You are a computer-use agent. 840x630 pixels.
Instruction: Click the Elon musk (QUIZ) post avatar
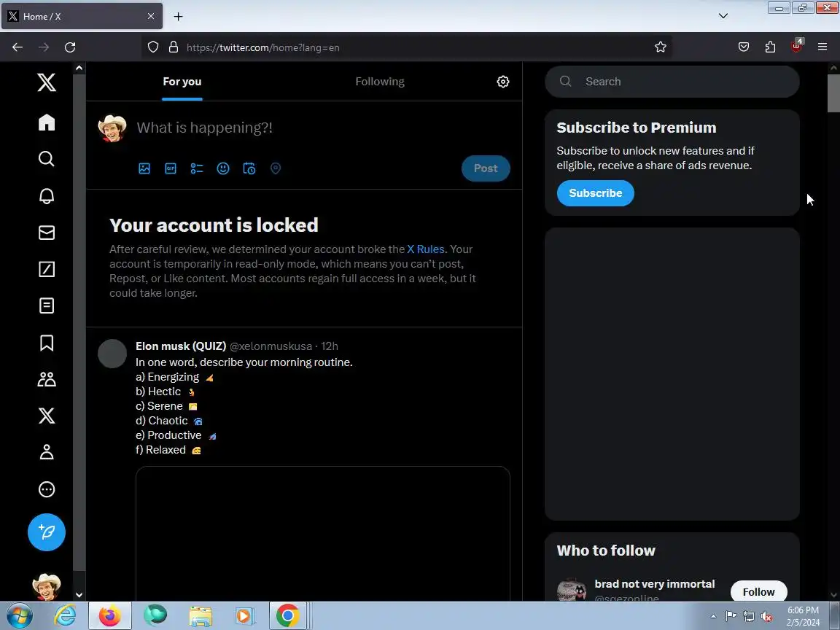(112, 354)
